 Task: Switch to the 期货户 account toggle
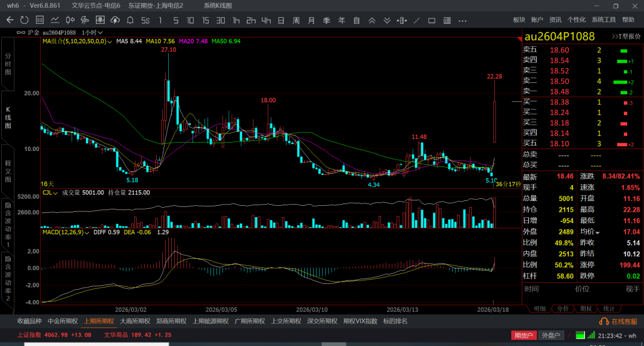[x=524, y=335]
